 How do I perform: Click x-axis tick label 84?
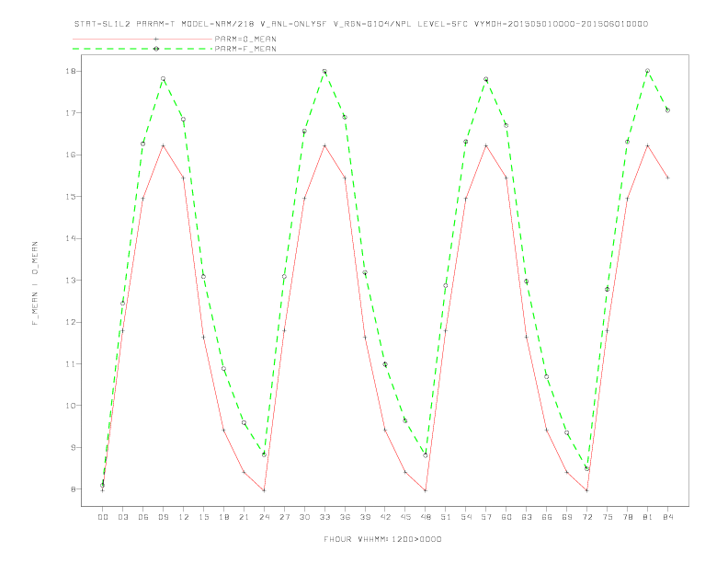click(x=668, y=517)
